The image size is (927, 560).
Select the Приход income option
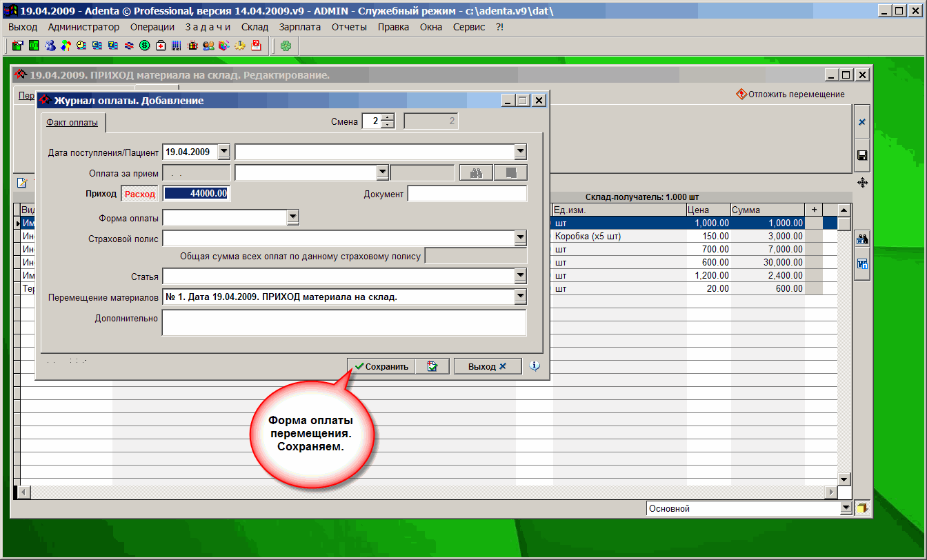click(100, 194)
